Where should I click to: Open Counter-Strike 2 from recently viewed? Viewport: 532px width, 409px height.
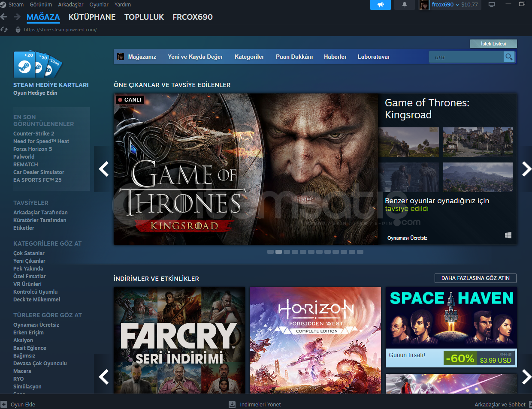[34, 134]
